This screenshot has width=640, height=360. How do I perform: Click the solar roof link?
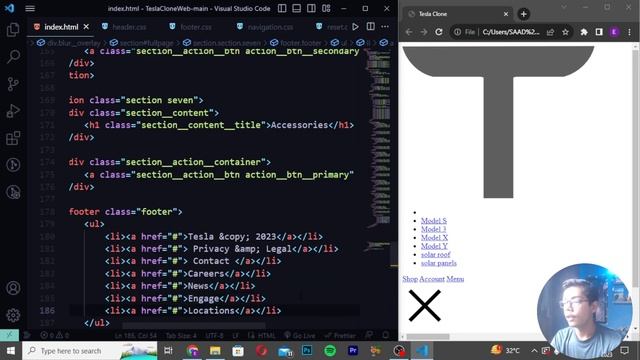click(x=436, y=254)
